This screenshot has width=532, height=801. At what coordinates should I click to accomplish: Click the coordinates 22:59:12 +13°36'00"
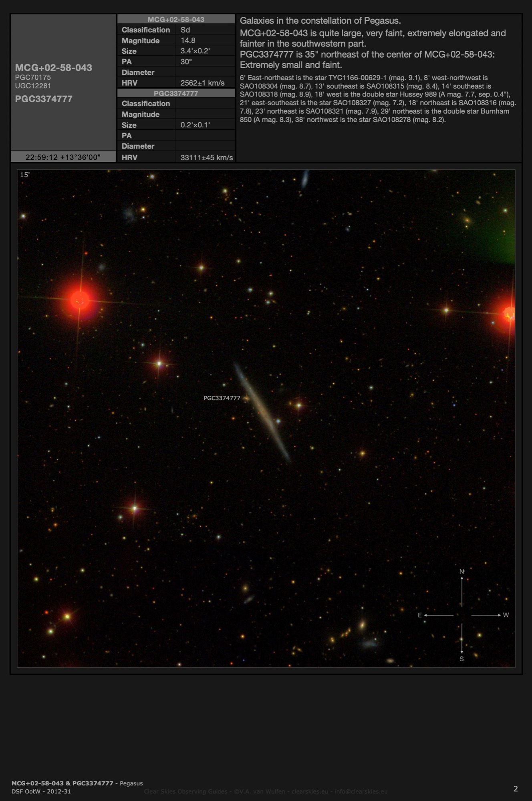pos(63,157)
